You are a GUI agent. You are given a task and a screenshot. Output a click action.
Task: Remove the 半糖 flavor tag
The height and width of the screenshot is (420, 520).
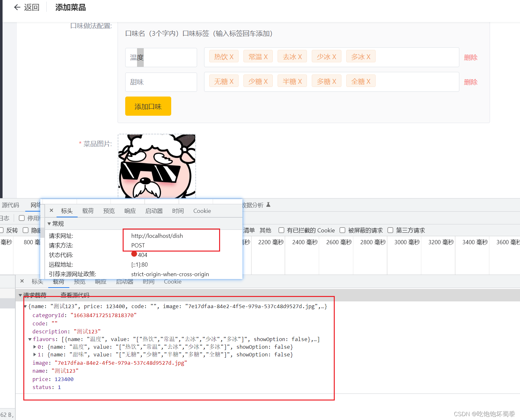(299, 81)
